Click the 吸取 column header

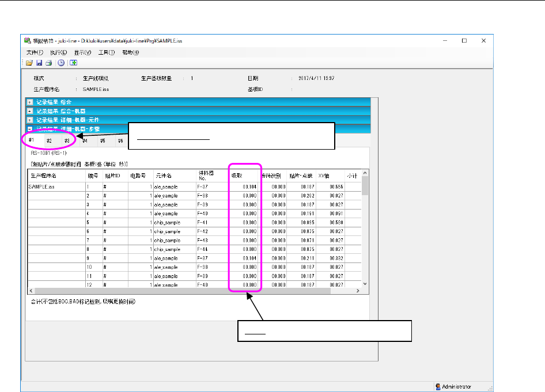pos(237,175)
